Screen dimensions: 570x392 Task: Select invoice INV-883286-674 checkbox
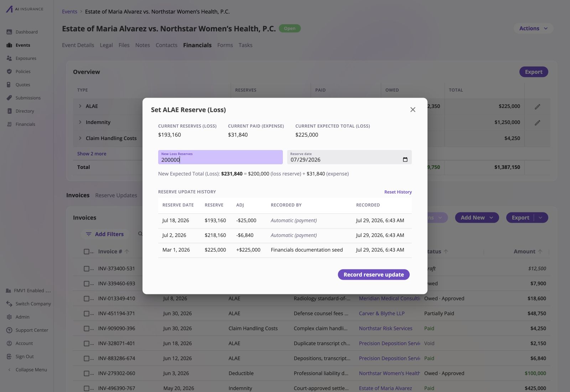(87, 359)
